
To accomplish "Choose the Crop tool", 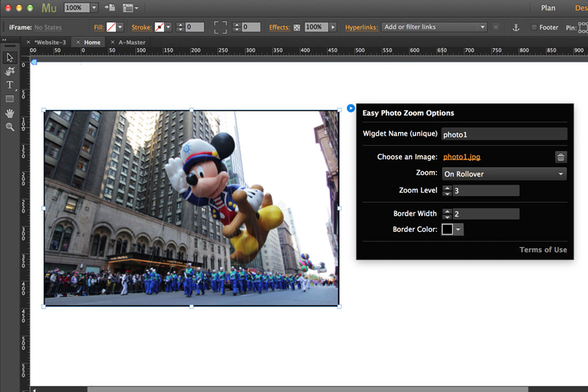I will point(9,71).
